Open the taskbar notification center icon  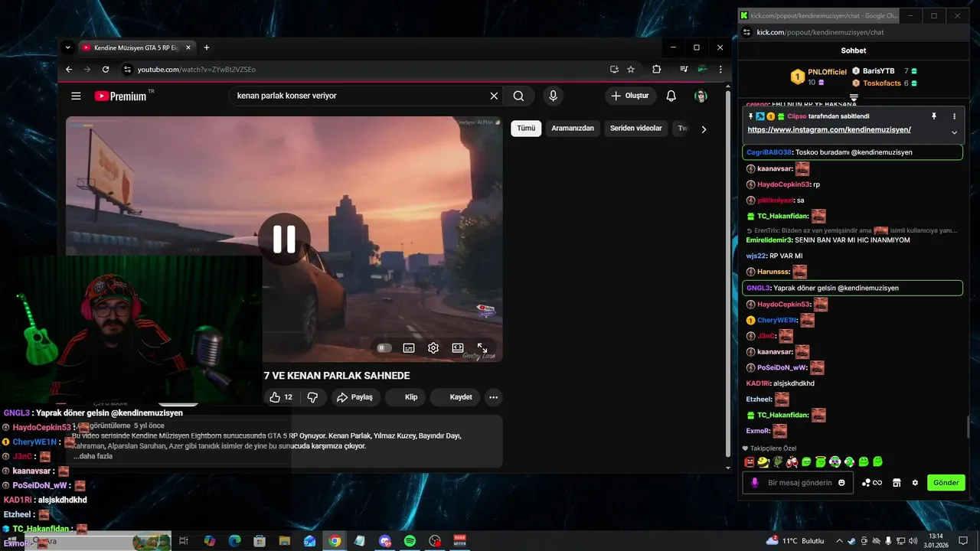coord(963,541)
